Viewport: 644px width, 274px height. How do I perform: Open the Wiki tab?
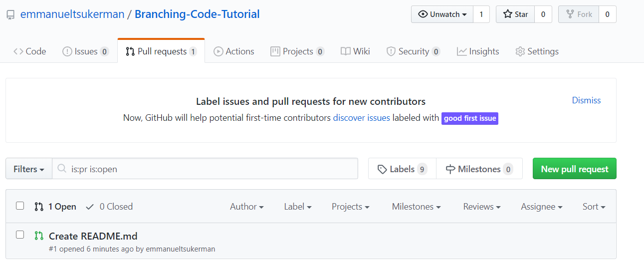tap(355, 51)
